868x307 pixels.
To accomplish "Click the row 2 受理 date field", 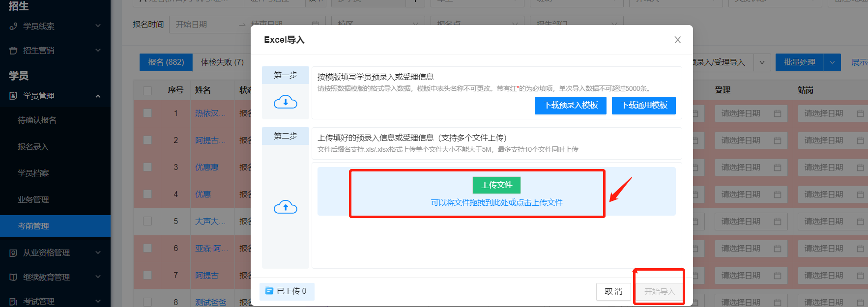I will pyautogui.click(x=751, y=140).
